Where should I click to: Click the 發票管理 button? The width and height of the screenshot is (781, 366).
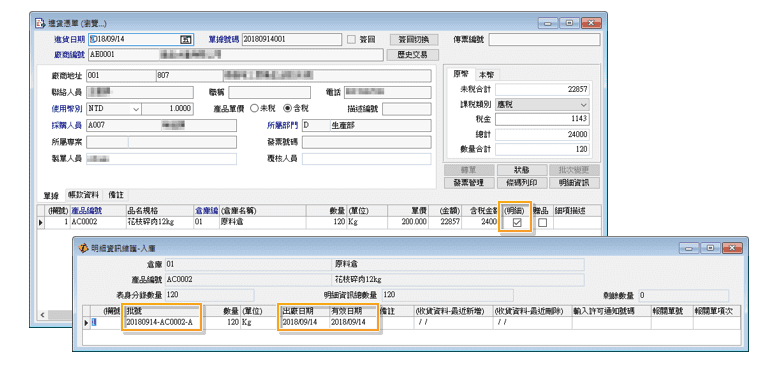coord(469,183)
